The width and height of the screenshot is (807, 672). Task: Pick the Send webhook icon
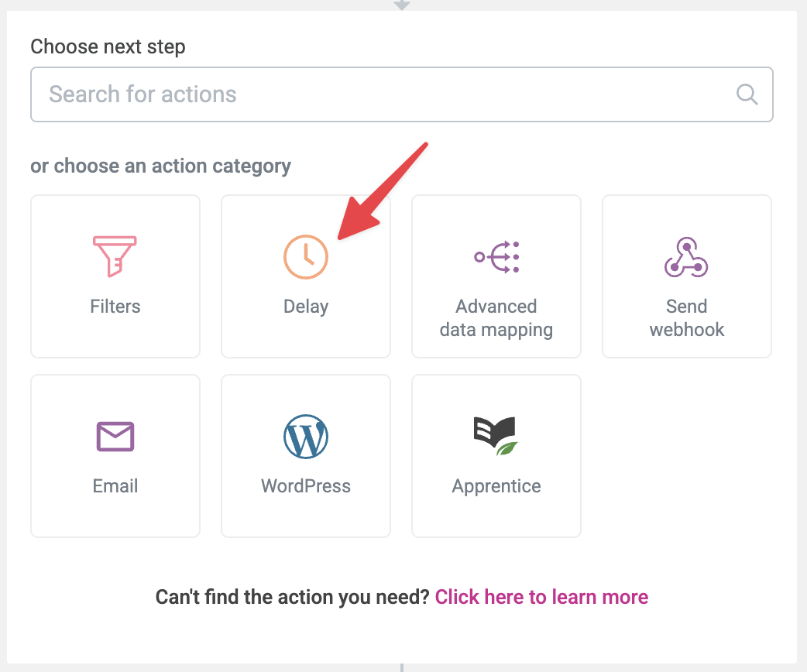click(x=687, y=256)
